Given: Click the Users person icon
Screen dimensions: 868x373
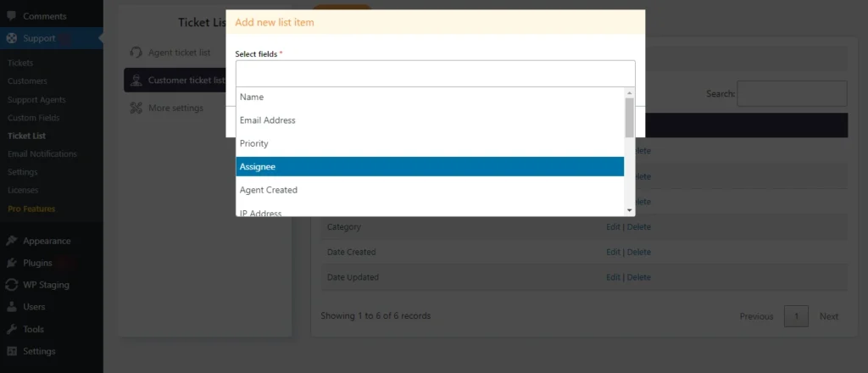Looking at the screenshot, I should pyautogui.click(x=11, y=307).
